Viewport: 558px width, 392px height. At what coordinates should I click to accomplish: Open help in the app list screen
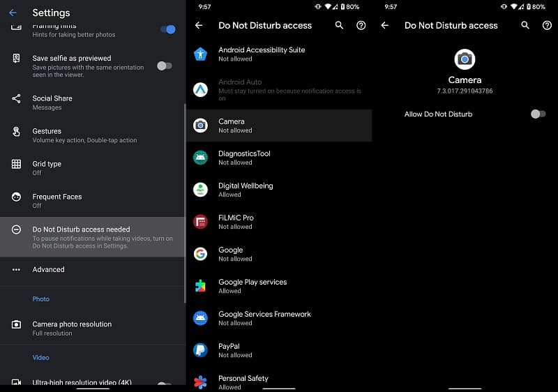coord(361,25)
